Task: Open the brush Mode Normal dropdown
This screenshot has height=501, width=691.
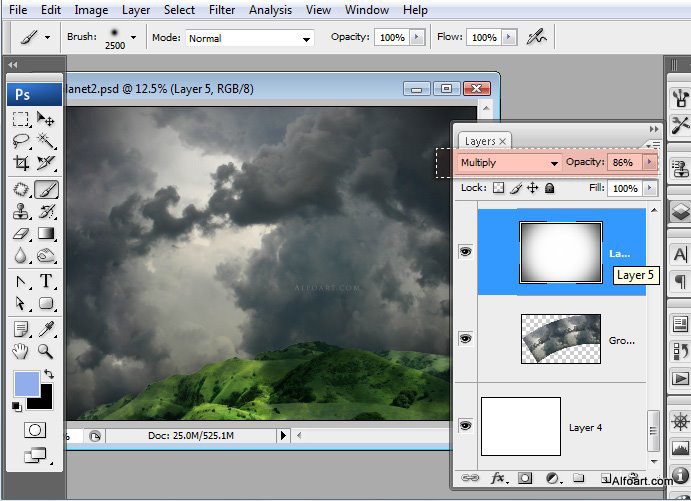Action: pos(249,38)
